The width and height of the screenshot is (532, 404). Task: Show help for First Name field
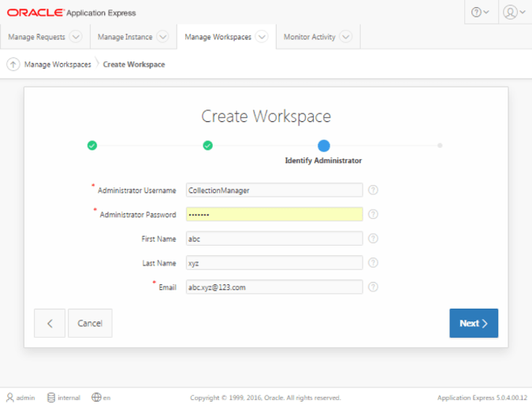pos(373,239)
